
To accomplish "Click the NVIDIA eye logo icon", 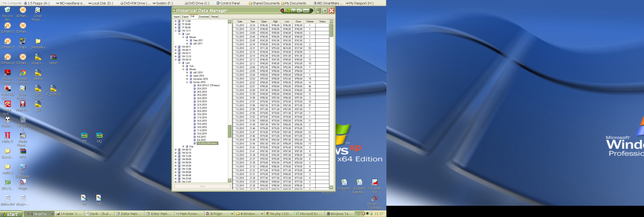I will 288,11.
